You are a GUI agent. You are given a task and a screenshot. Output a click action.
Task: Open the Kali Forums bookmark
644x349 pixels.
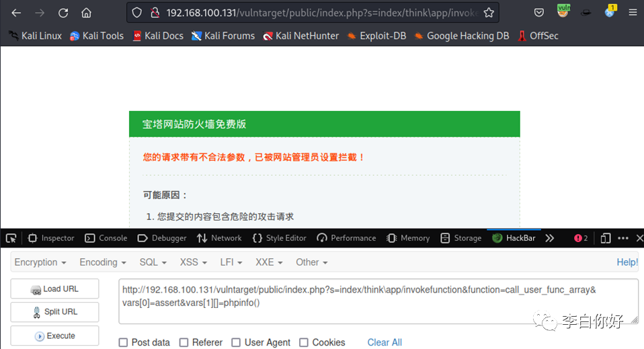click(223, 36)
